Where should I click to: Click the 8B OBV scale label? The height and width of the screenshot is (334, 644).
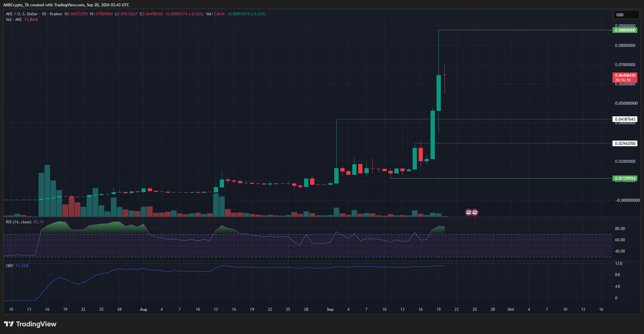[617, 275]
